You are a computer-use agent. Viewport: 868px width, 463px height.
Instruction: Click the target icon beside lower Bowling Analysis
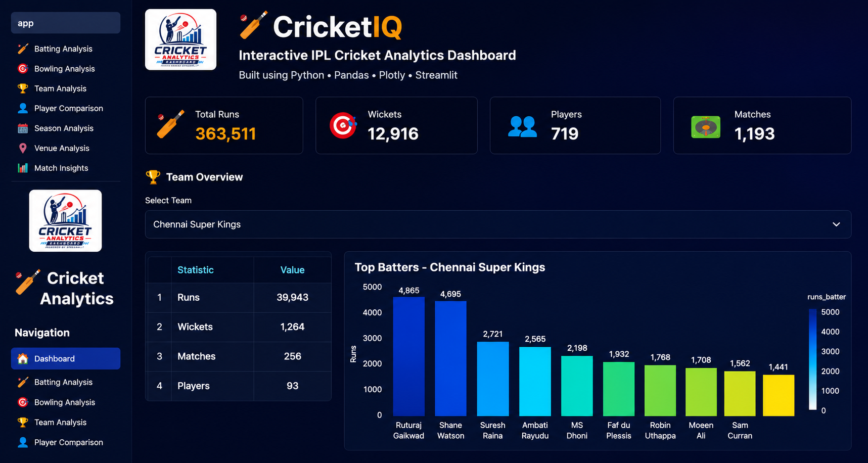(x=23, y=402)
